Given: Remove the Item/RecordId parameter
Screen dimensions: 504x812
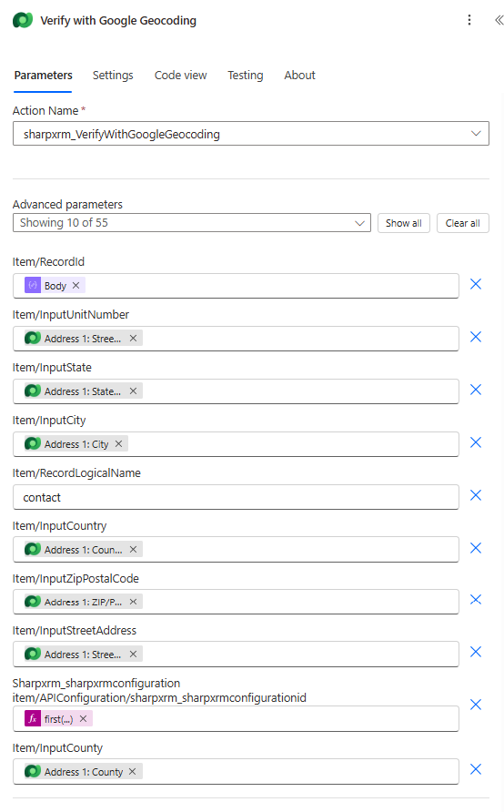Looking at the screenshot, I should 476,284.
